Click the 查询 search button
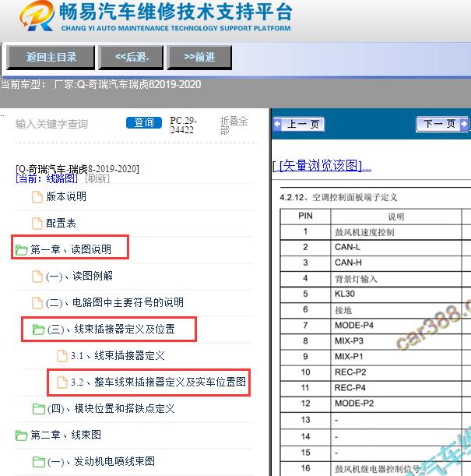This screenshot has width=471, height=476. (144, 122)
